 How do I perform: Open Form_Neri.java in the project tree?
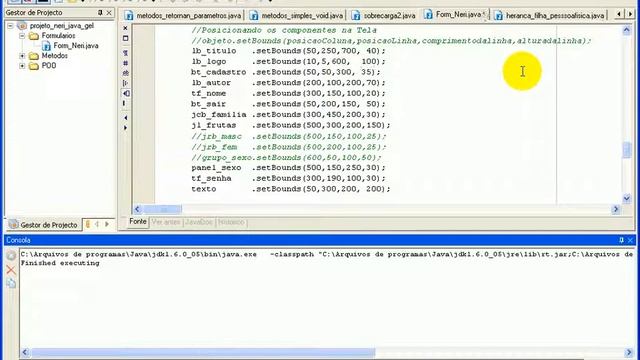pyautogui.click(x=76, y=46)
